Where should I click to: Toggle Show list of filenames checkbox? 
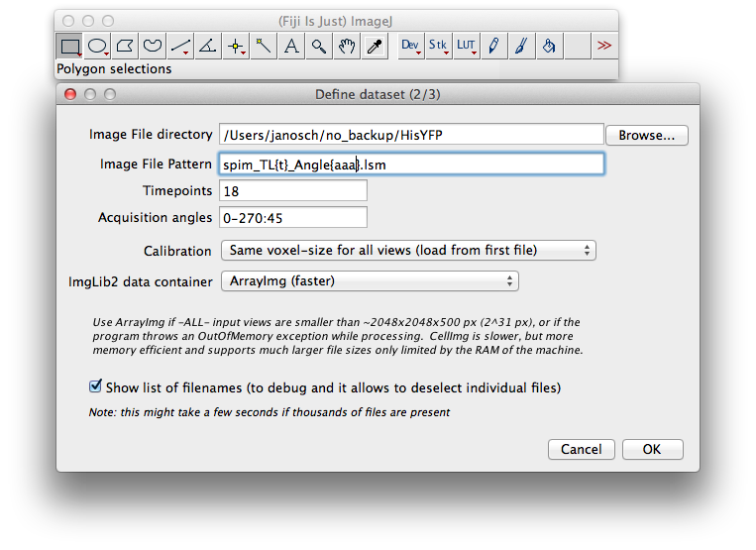95,386
